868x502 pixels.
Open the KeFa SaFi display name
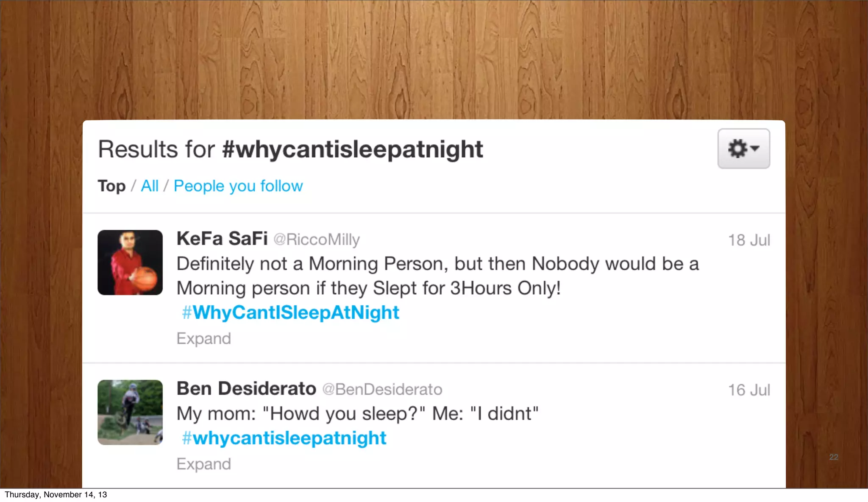pyautogui.click(x=222, y=239)
